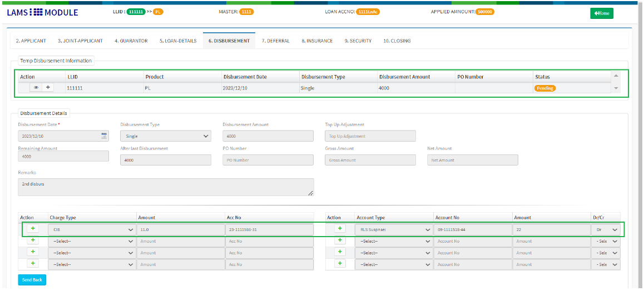
Task: Click the green Home button
Action: tap(601, 13)
